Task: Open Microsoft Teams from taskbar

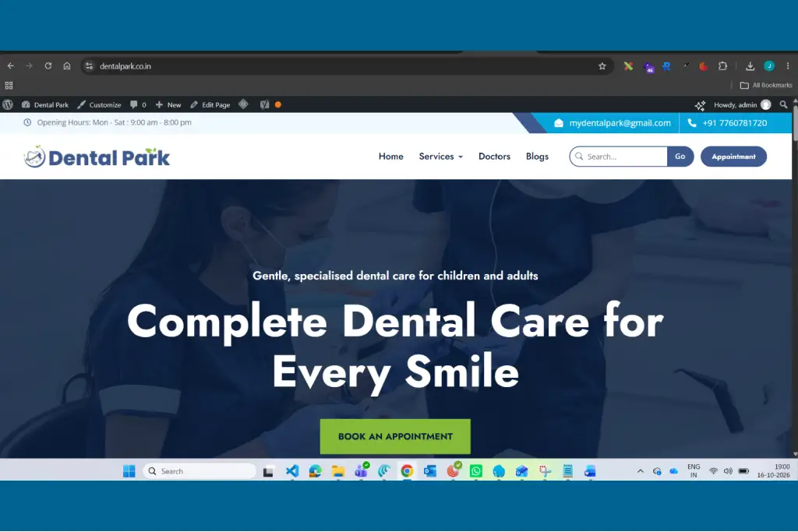Action: click(362, 470)
